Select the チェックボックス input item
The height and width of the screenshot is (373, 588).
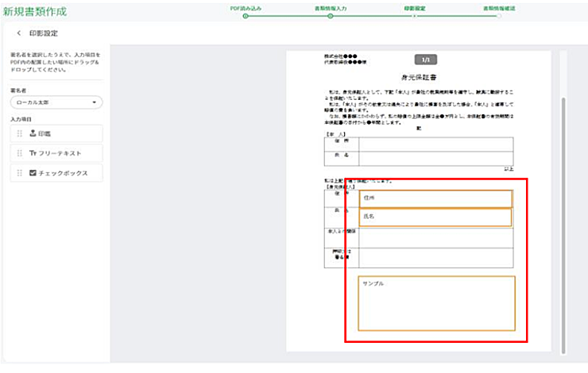click(56, 173)
